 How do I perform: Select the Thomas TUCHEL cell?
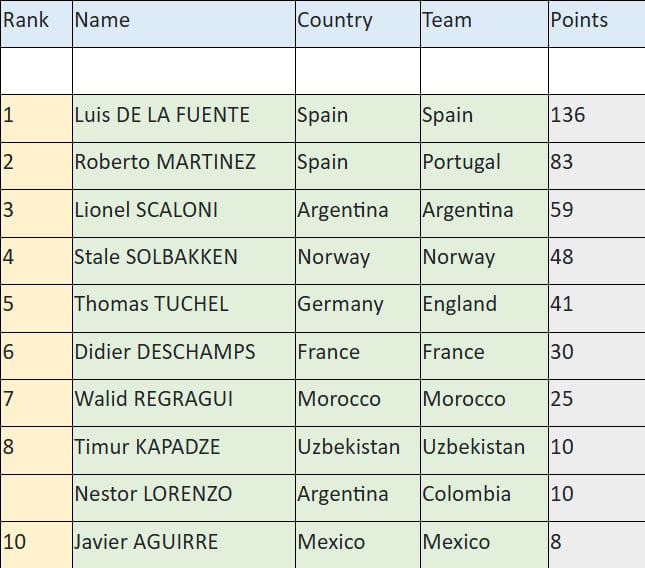pyautogui.click(x=183, y=304)
